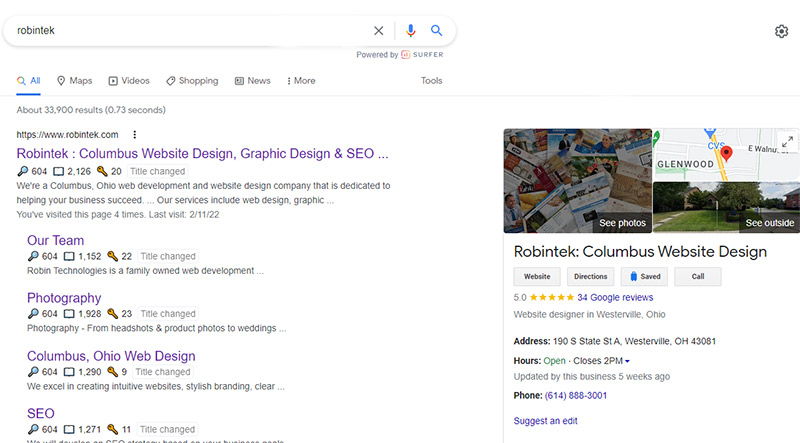Click the Call button
Screen dimensions: 800x443
698,277
